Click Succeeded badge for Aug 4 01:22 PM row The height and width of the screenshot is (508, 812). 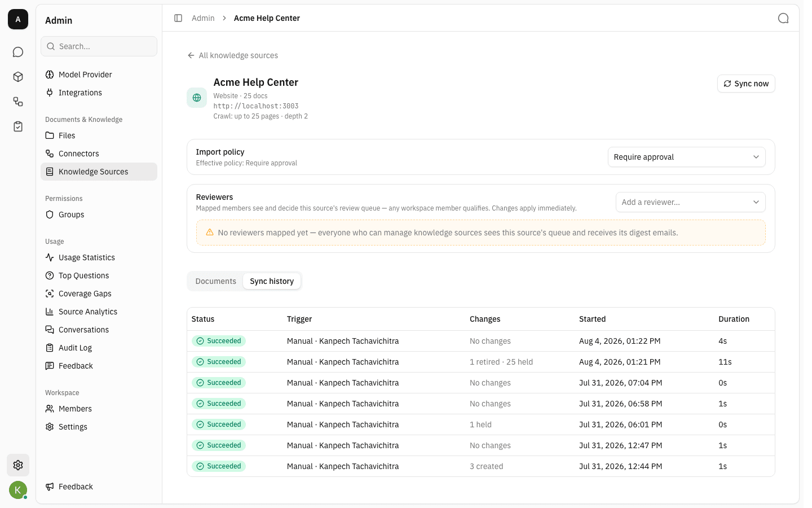click(219, 341)
